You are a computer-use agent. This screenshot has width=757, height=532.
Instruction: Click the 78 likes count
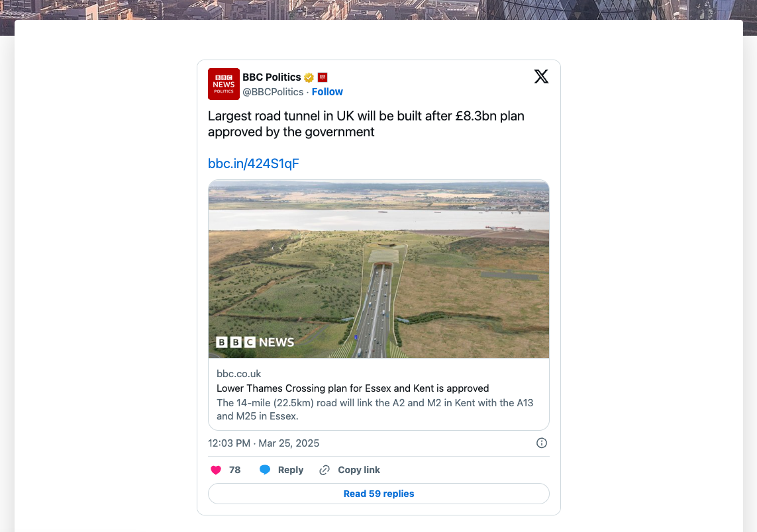(234, 470)
